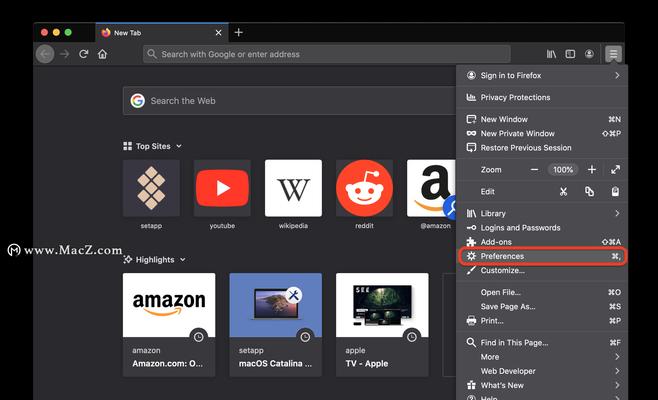Open the TV - Apple highlight card

point(382,324)
